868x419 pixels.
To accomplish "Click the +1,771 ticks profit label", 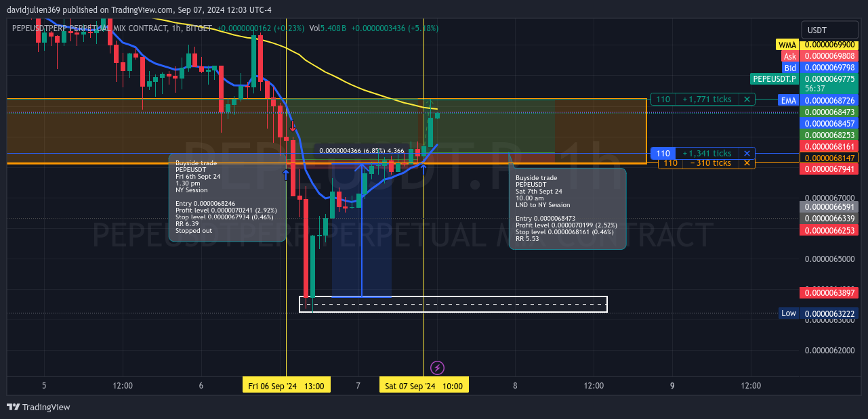I will pos(707,100).
